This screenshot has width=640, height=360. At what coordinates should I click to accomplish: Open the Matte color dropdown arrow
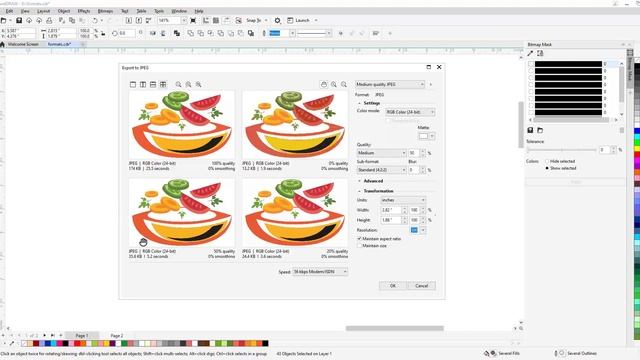[432, 136]
